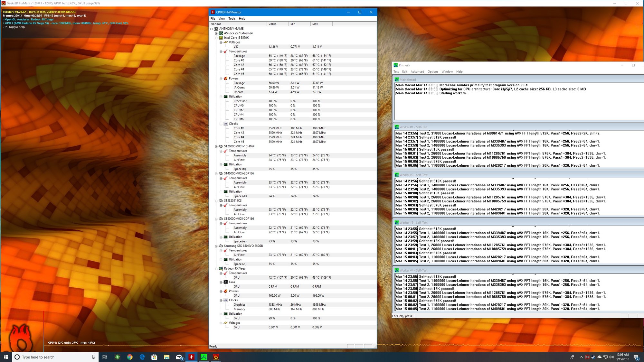Open FurMark taskbar icon
The image size is (644, 362).
point(216,357)
